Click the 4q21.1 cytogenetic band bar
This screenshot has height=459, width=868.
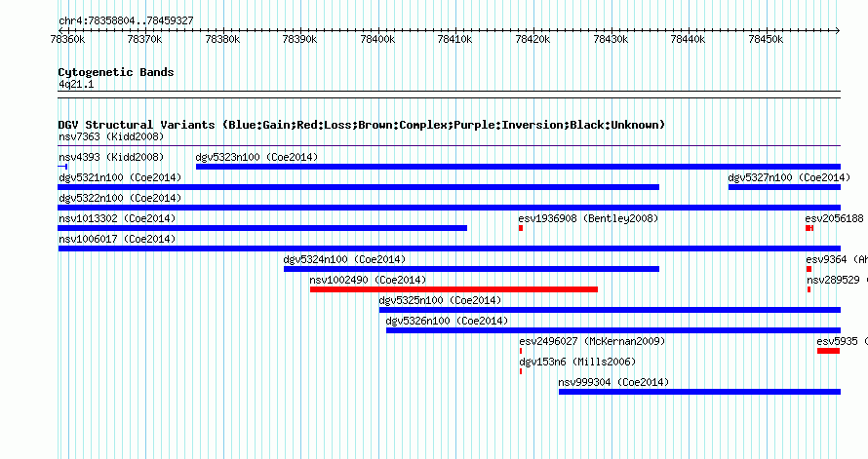click(449, 95)
